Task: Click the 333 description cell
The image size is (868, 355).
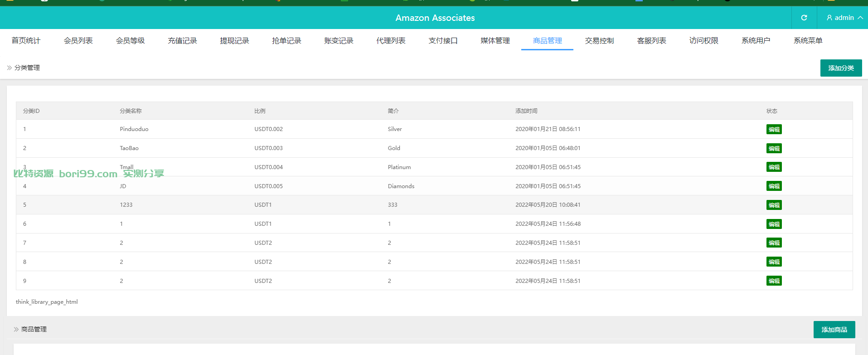Action: point(393,205)
